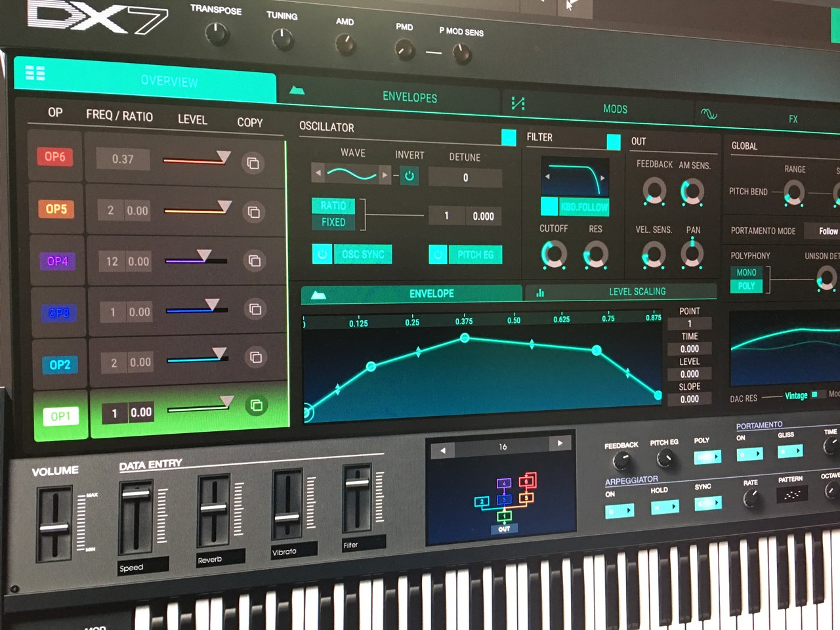Toggle the Arpeggiator SYNC switch

(708, 503)
